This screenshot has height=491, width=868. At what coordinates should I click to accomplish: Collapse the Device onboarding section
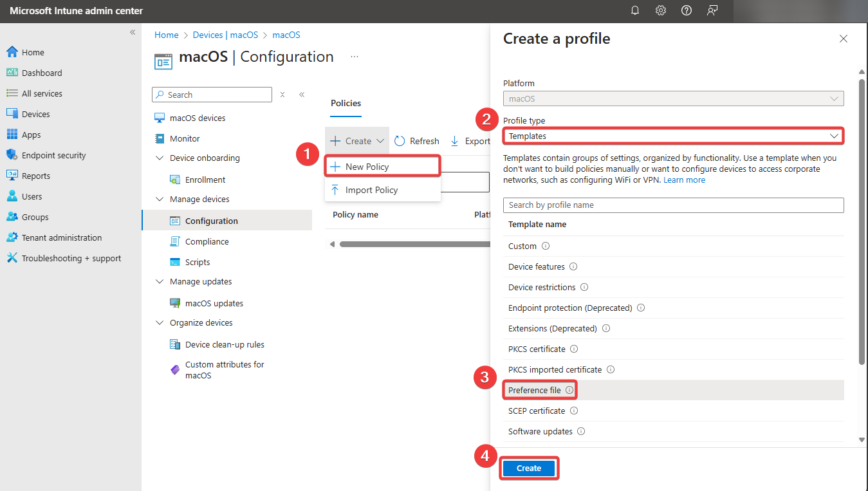160,158
